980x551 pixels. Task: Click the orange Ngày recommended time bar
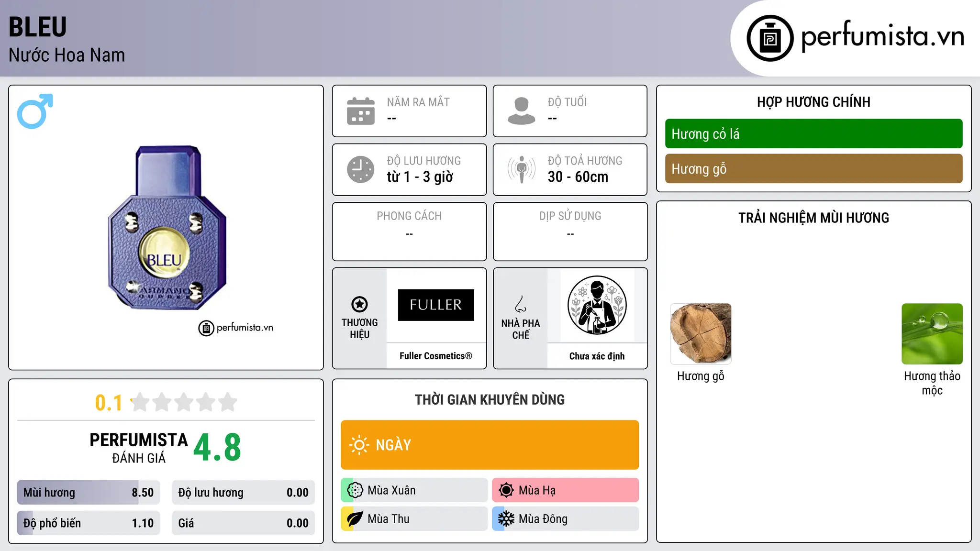[x=490, y=445]
